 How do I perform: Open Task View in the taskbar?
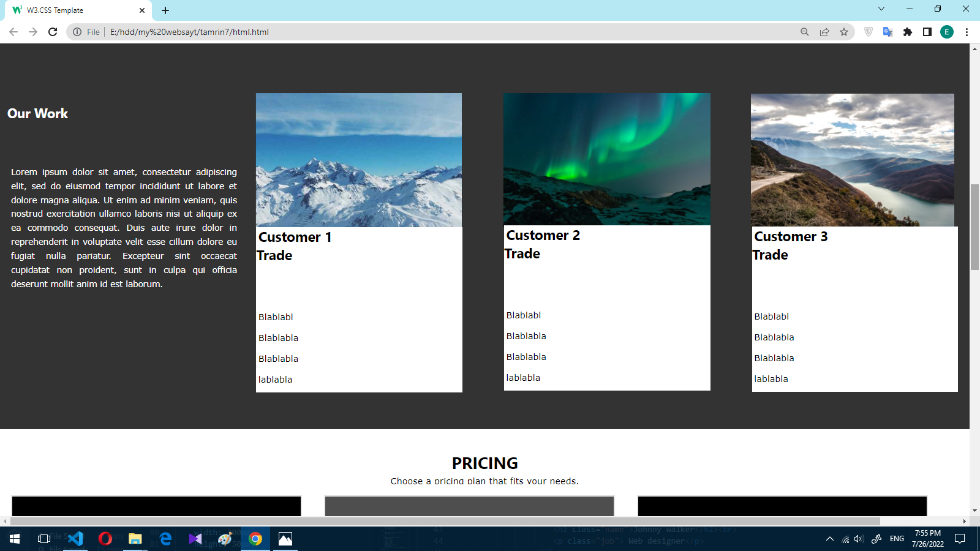[x=44, y=539]
